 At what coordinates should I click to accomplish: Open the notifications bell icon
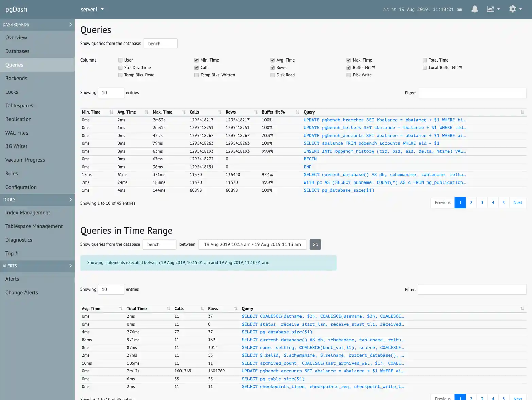(x=475, y=9)
